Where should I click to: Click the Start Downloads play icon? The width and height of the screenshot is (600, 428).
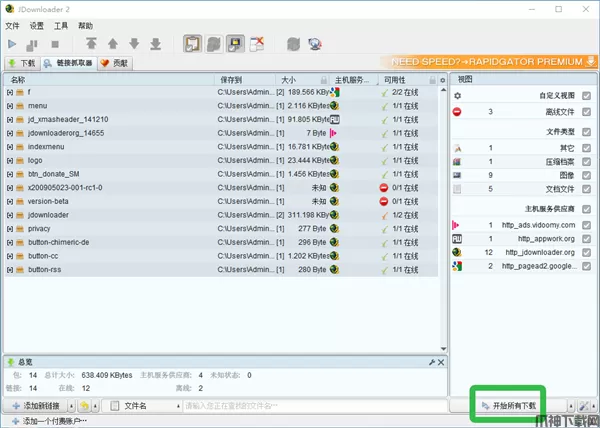[x=12, y=44]
